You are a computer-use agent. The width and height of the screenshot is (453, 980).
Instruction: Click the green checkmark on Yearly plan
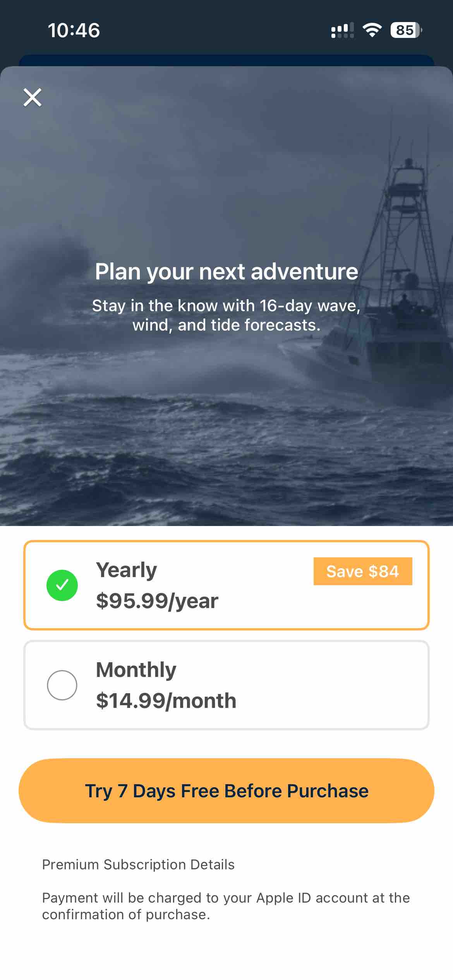pyautogui.click(x=62, y=585)
